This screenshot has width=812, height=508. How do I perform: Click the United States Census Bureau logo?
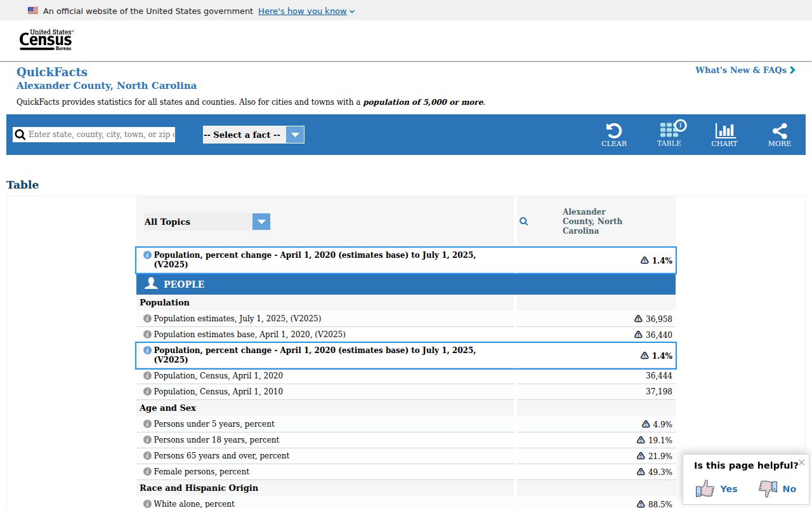[46, 40]
